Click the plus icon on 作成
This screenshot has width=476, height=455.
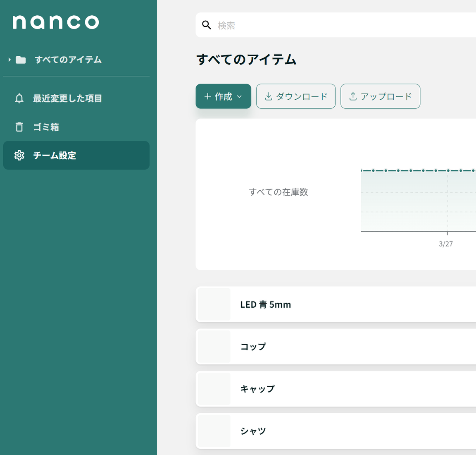coord(208,96)
